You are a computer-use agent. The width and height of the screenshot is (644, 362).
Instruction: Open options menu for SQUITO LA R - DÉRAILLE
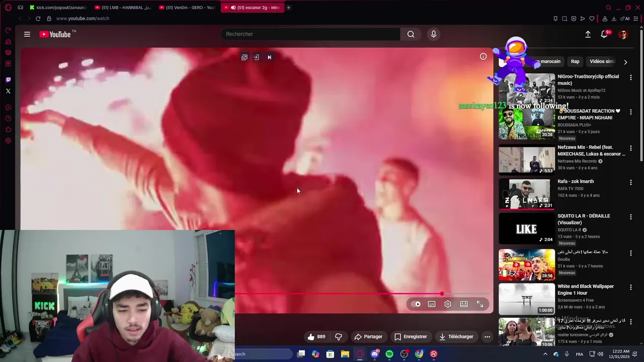click(630, 217)
